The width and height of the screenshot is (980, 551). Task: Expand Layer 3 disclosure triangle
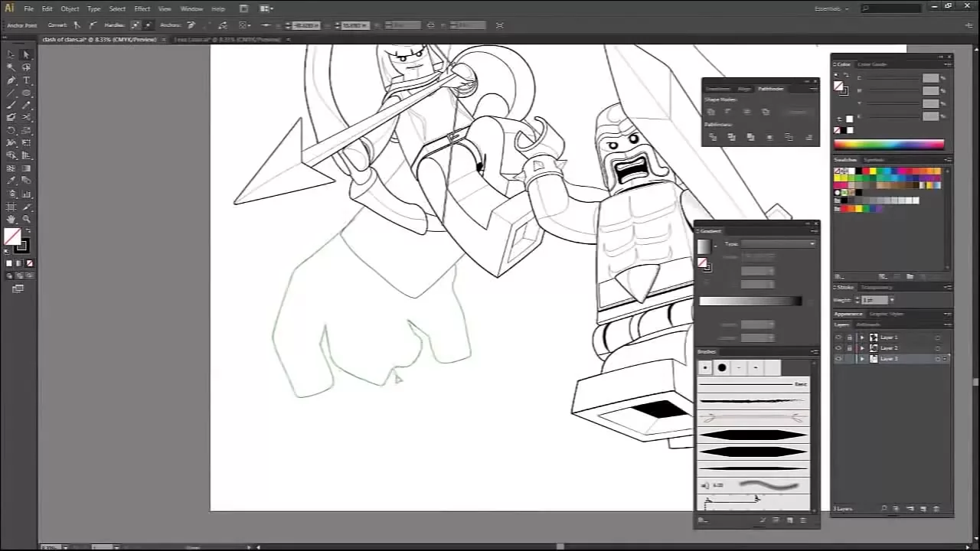(x=862, y=359)
